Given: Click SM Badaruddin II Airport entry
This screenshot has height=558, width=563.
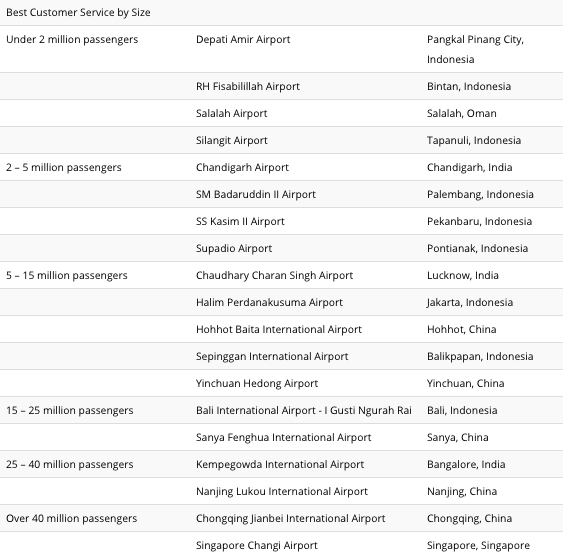Looking at the screenshot, I should coord(256,194).
